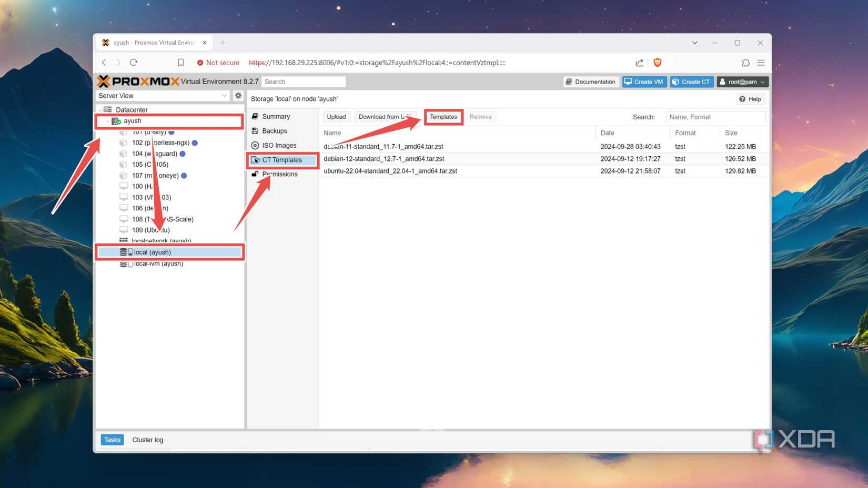Click the Help button
The width and height of the screenshot is (868, 488).
coord(750,99)
